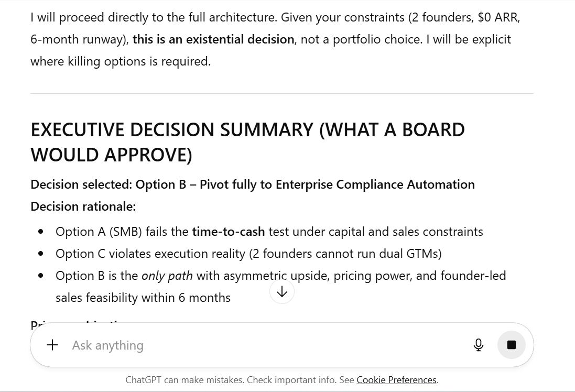575x392 pixels.
Task: Click the 'where killing options is required' sentence
Action: [121, 61]
